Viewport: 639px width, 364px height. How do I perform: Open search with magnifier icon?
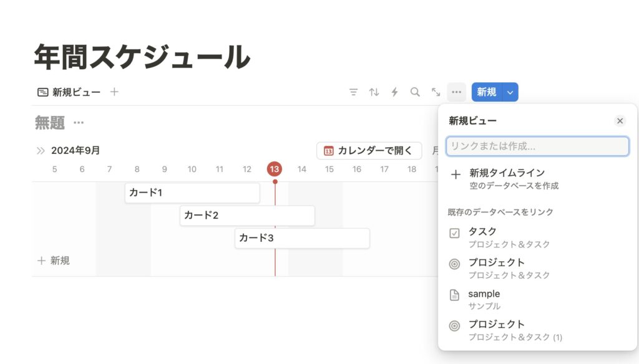pos(415,92)
